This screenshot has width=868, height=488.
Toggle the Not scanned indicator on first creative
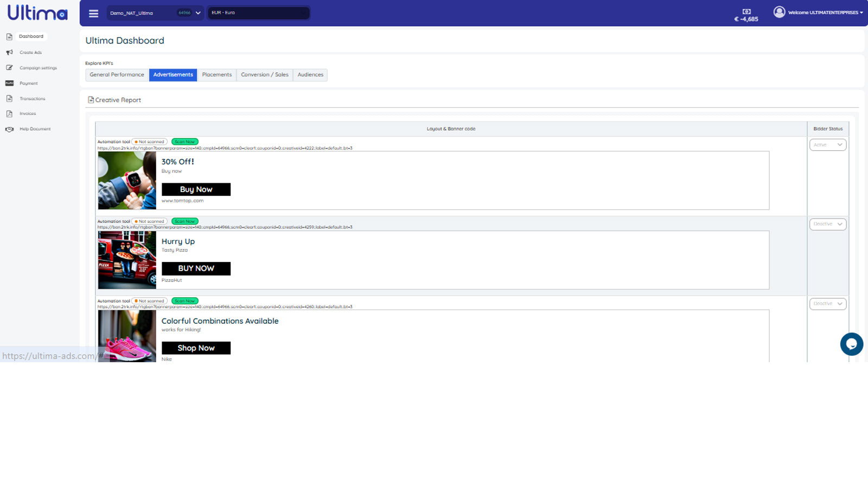(149, 142)
